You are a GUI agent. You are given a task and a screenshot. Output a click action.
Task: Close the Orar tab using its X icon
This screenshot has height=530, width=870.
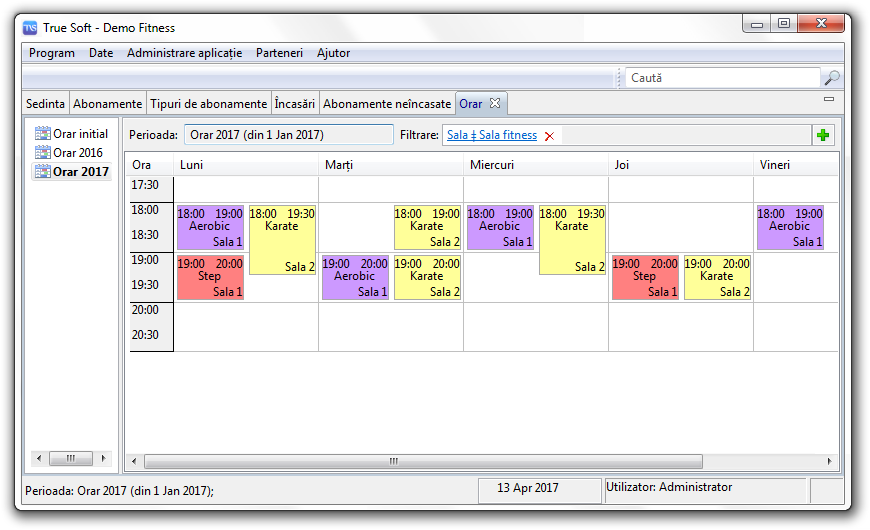495,103
